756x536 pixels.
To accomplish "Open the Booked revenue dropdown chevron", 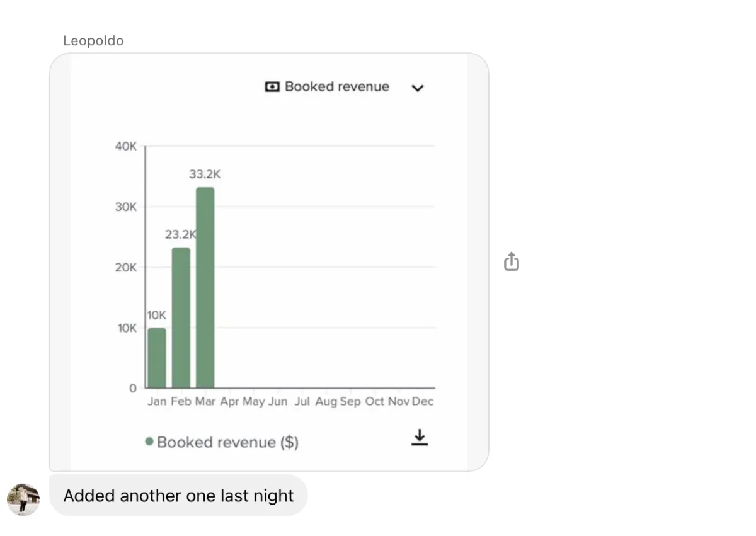I will point(417,88).
